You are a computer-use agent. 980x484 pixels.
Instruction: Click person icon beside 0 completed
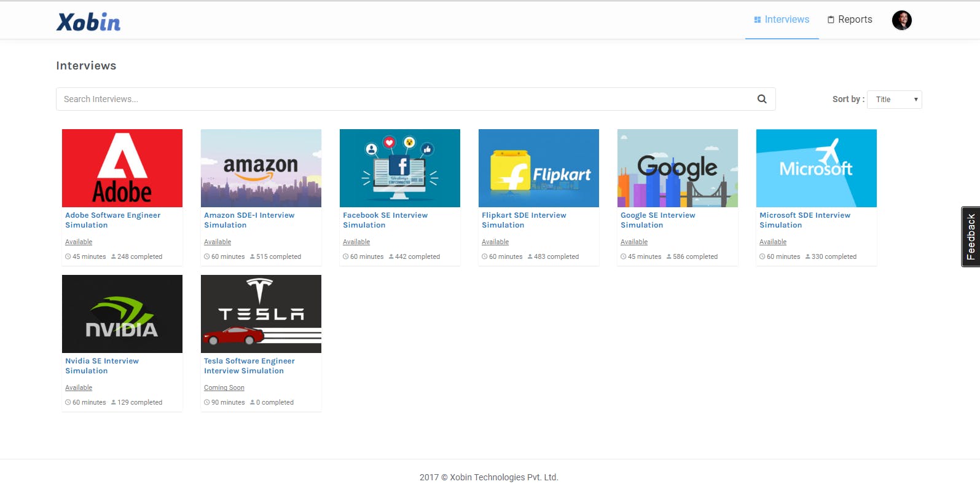(x=253, y=402)
